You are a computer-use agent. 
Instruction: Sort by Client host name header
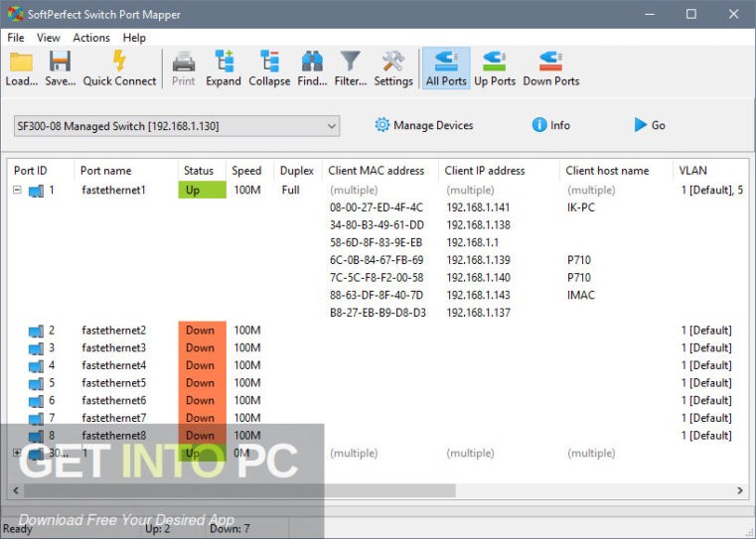[616, 171]
